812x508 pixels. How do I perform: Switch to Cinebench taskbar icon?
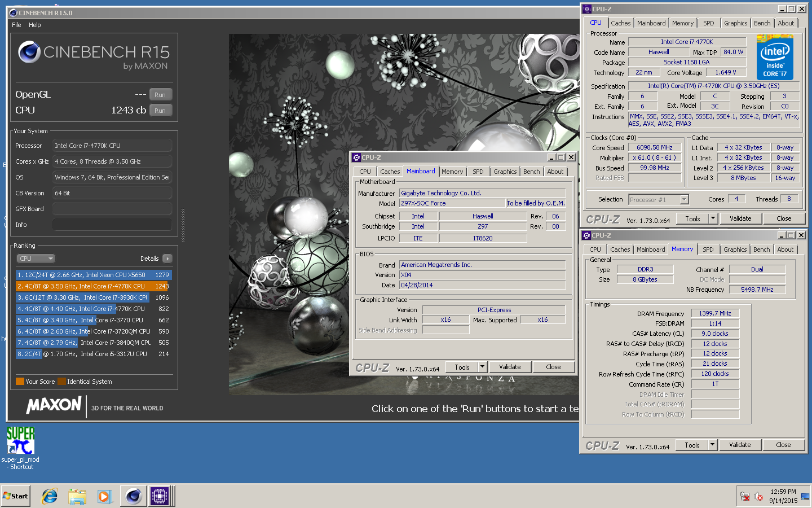[x=134, y=496]
